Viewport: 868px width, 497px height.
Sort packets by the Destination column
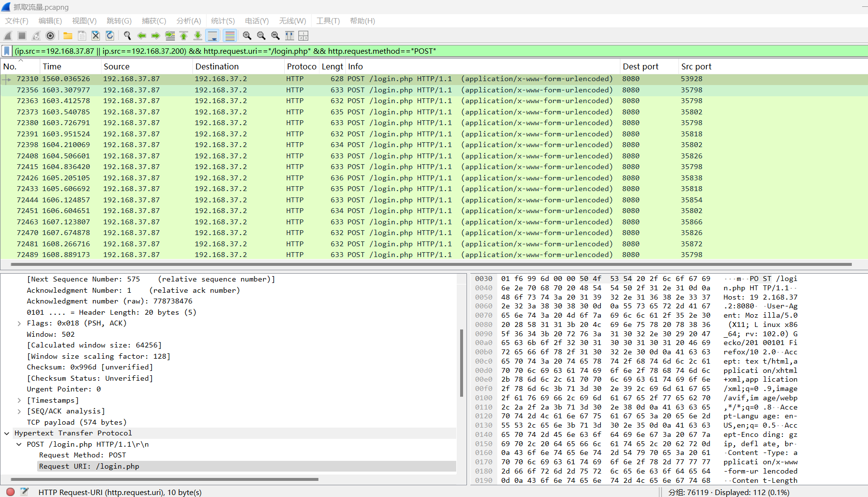click(238, 66)
